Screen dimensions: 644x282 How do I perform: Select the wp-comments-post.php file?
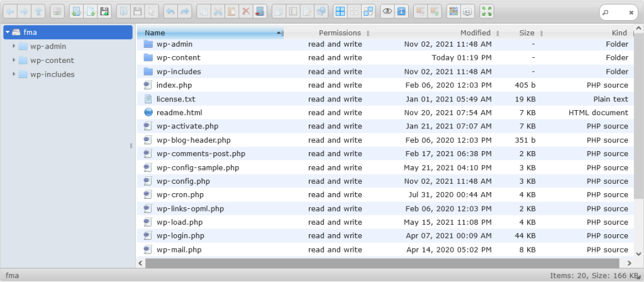386,154
